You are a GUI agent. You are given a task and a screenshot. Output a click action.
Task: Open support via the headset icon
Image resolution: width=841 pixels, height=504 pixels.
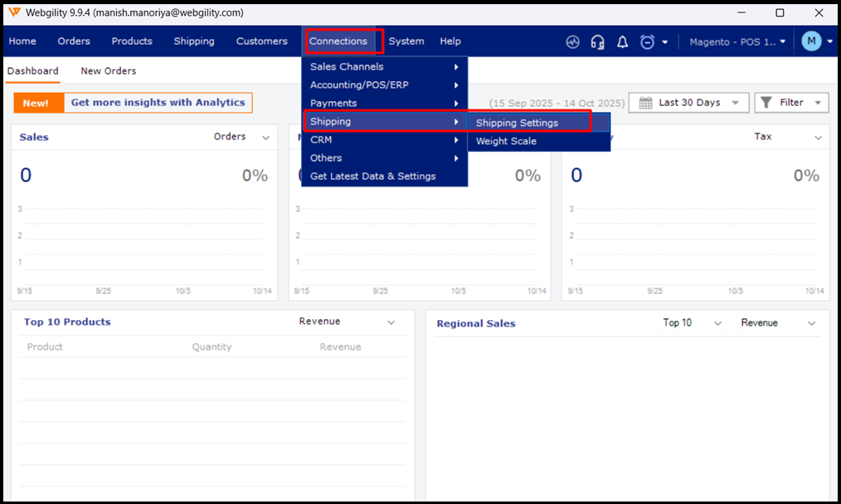[597, 42]
